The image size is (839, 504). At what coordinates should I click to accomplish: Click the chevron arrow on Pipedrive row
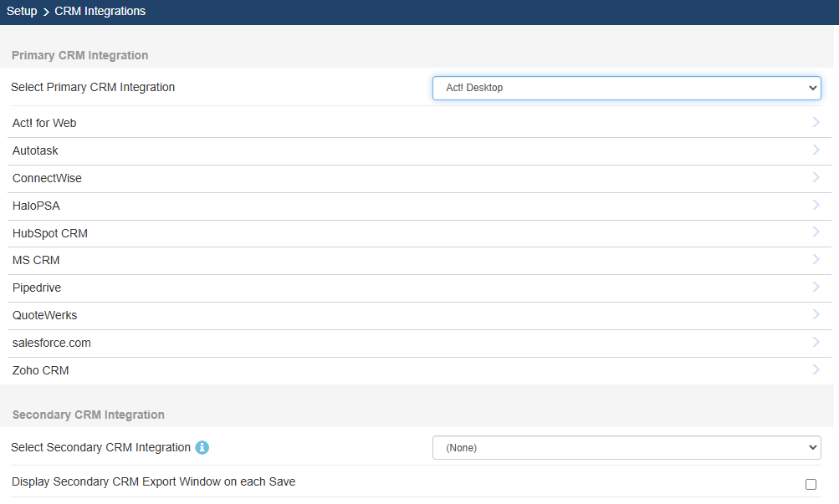(x=816, y=288)
